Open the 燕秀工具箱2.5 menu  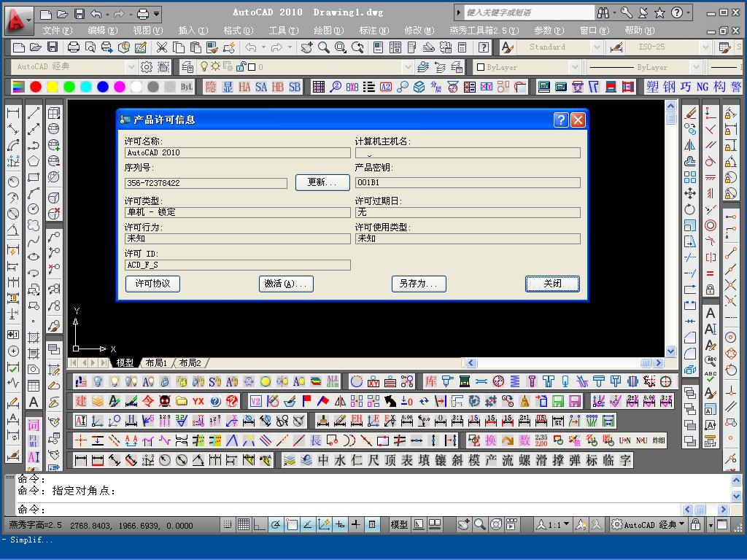[x=484, y=31]
